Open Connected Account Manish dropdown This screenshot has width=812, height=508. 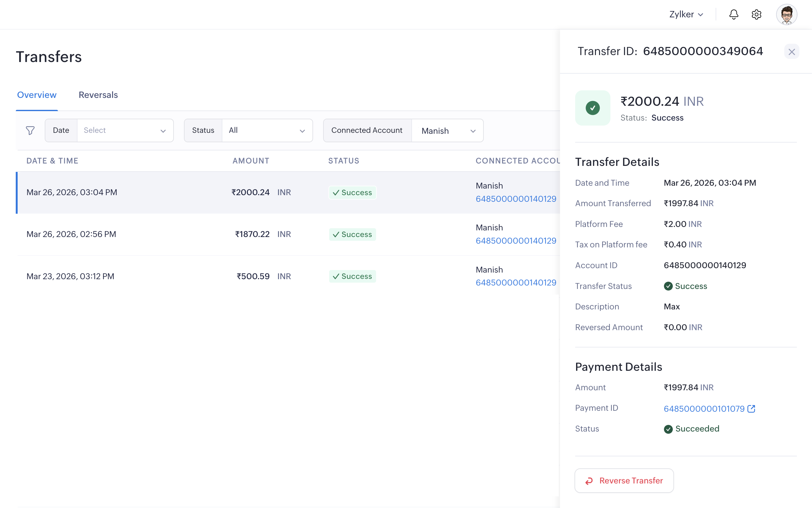click(448, 131)
